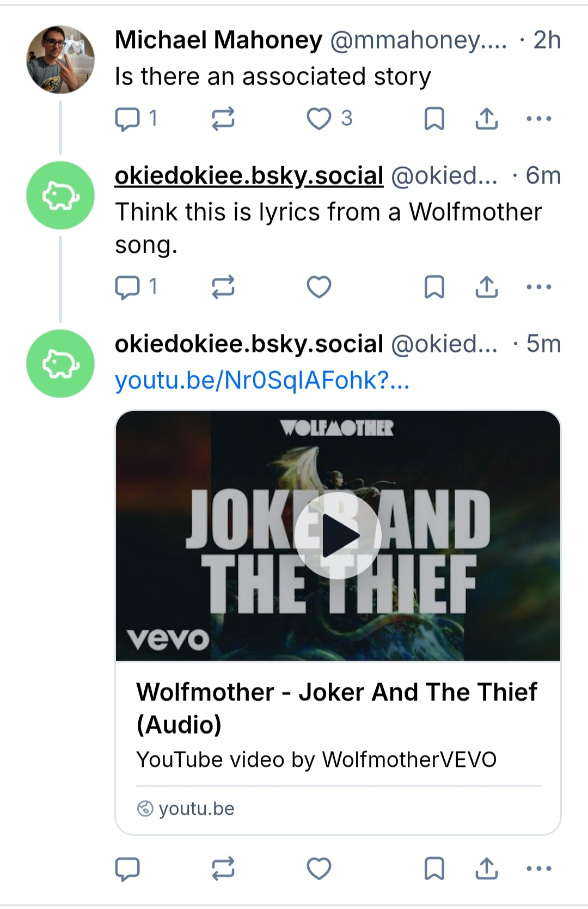This screenshot has width=588, height=909.
Task: Like the YouTube link post
Action: (319, 869)
